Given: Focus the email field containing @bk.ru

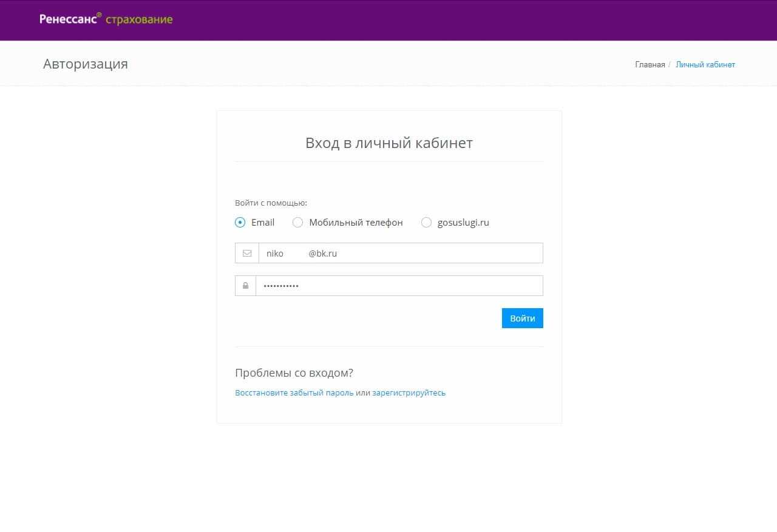Looking at the screenshot, I should pyautogui.click(x=401, y=254).
